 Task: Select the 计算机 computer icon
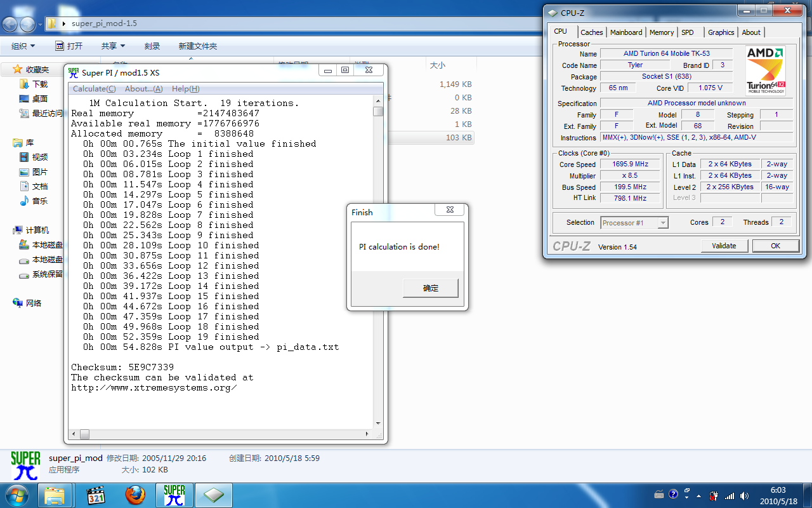point(18,230)
